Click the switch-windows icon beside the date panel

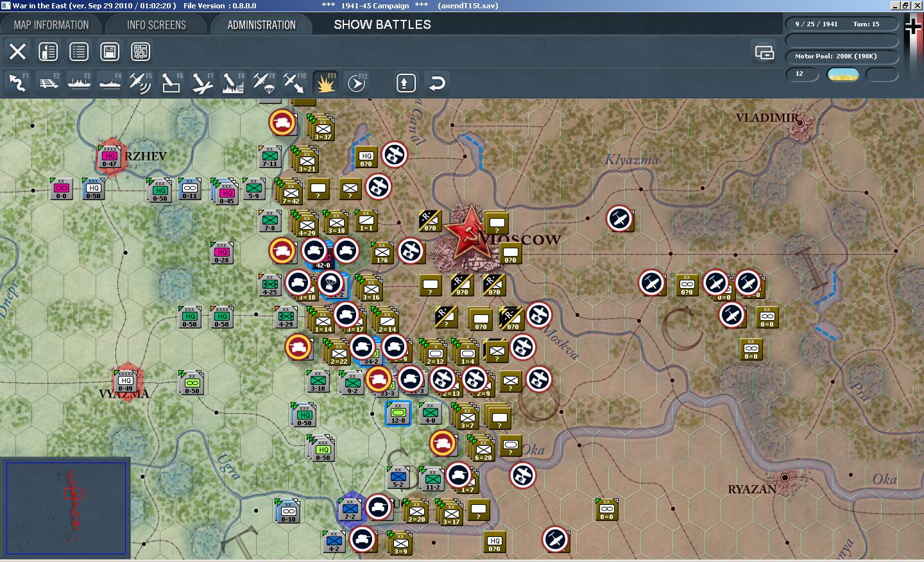[764, 52]
